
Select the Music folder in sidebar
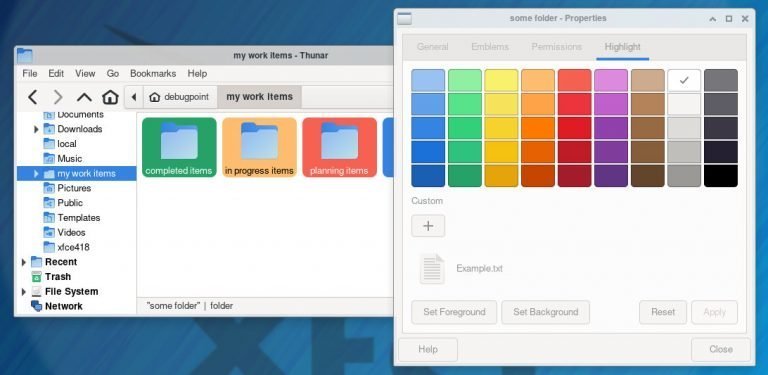click(x=63, y=159)
